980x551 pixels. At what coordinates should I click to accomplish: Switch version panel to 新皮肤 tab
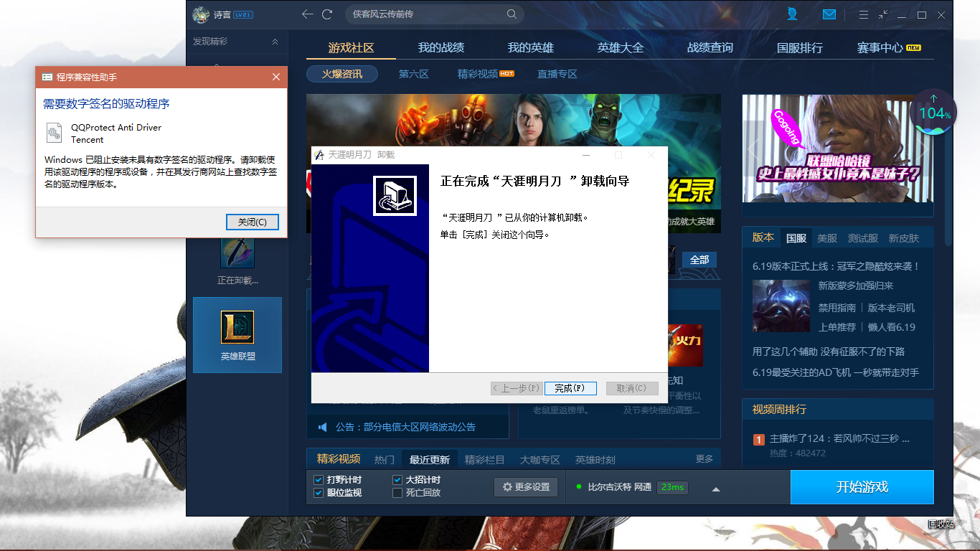coord(904,238)
